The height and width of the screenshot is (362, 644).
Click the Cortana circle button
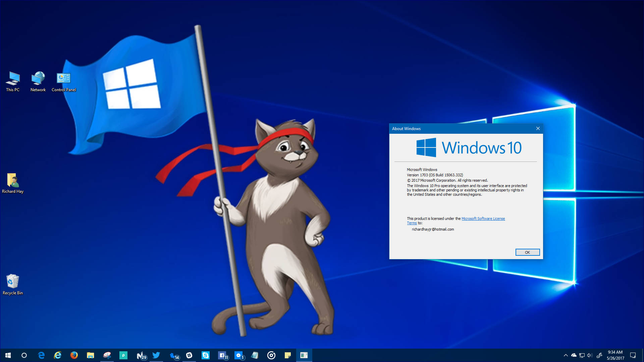pos(24,355)
